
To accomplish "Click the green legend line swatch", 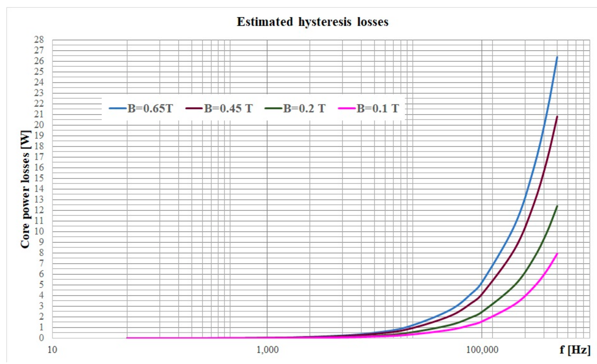I will [274, 108].
